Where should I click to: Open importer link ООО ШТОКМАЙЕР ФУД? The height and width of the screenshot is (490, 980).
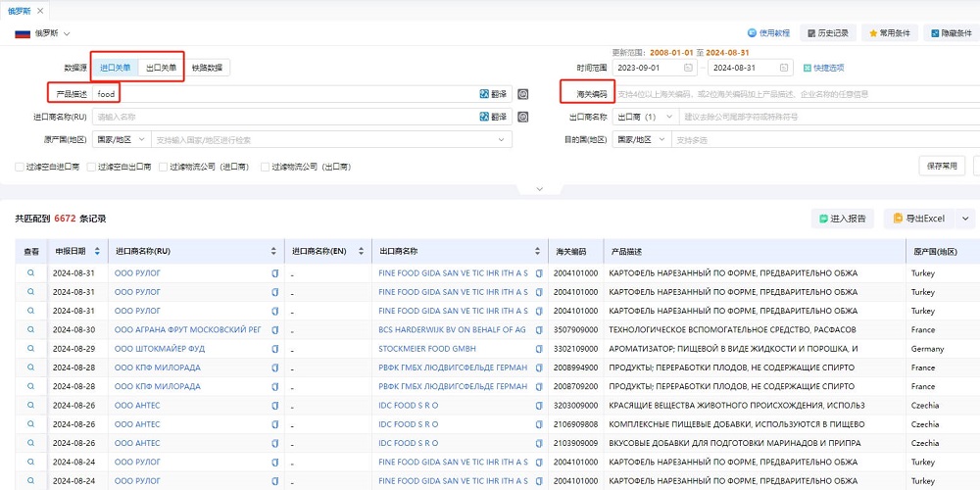(x=160, y=349)
